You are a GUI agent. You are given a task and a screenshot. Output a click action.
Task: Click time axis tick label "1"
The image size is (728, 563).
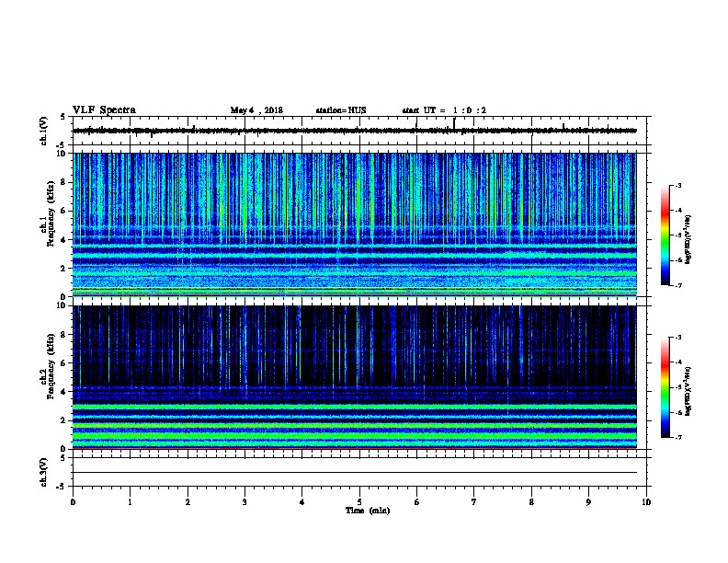[130, 502]
